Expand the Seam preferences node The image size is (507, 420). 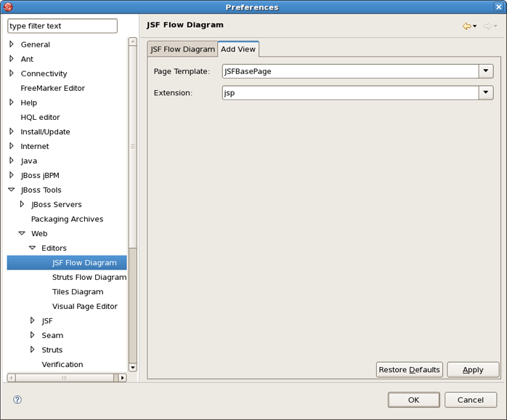(32, 335)
